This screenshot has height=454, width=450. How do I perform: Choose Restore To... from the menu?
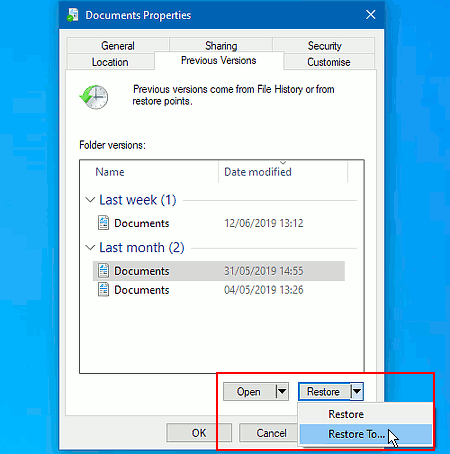tap(366, 434)
